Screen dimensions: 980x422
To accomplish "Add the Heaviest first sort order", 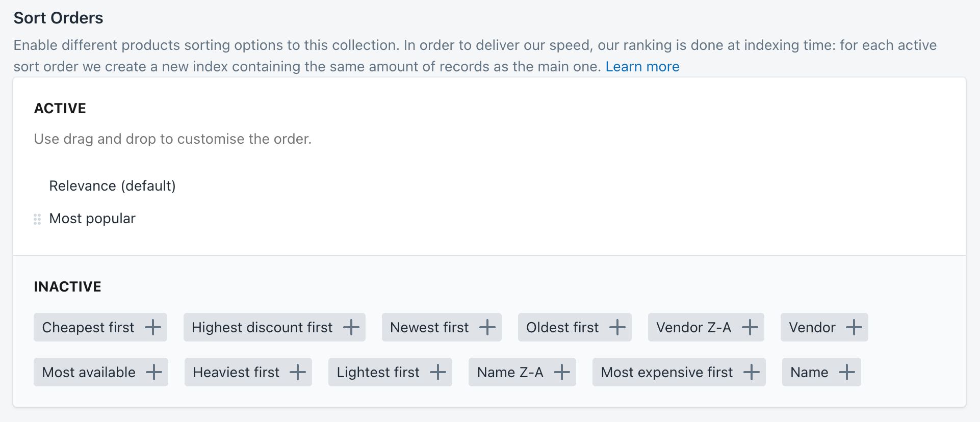I will (298, 372).
